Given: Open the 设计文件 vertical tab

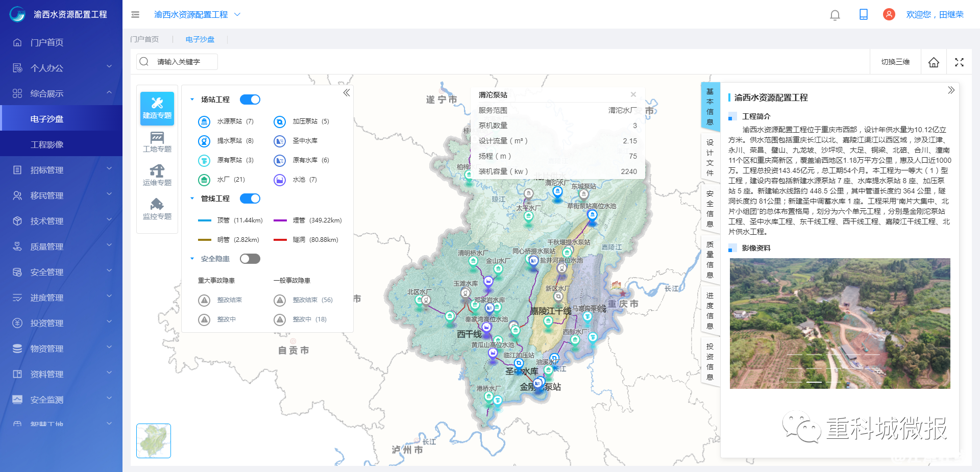Looking at the screenshot, I should (x=710, y=158).
